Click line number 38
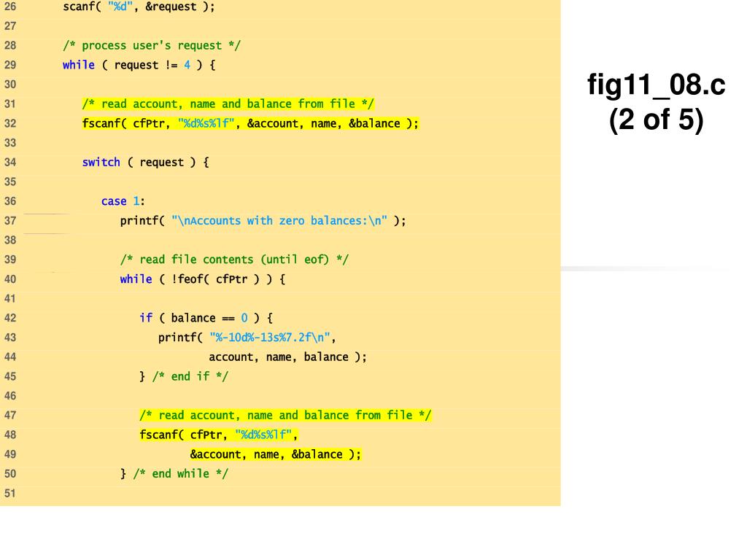Viewport: 747px width, 560px height. [x=10, y=241]
